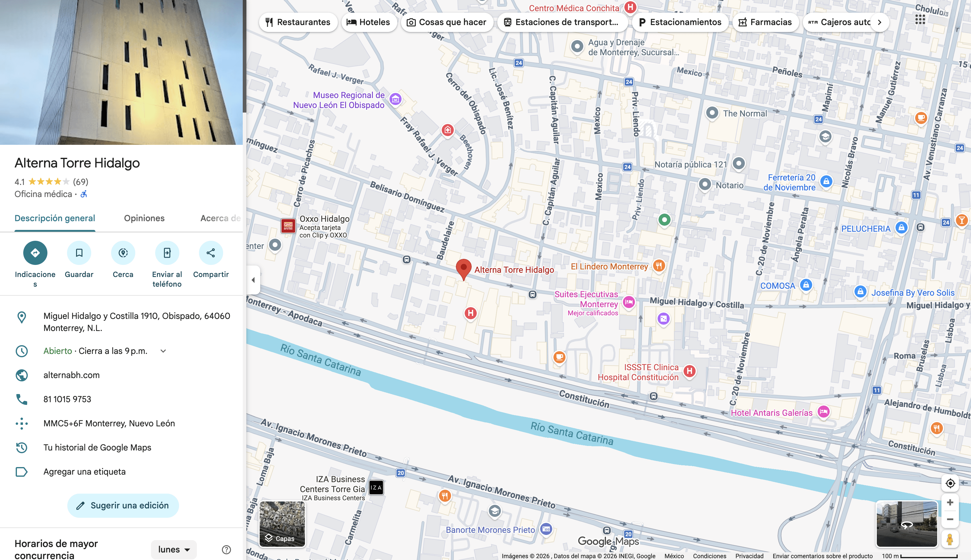Image resolution: width=971 pixels, height=560 pixels.
Task: Switch to the Opiniones tab
Action: click(x=144, y=218)
